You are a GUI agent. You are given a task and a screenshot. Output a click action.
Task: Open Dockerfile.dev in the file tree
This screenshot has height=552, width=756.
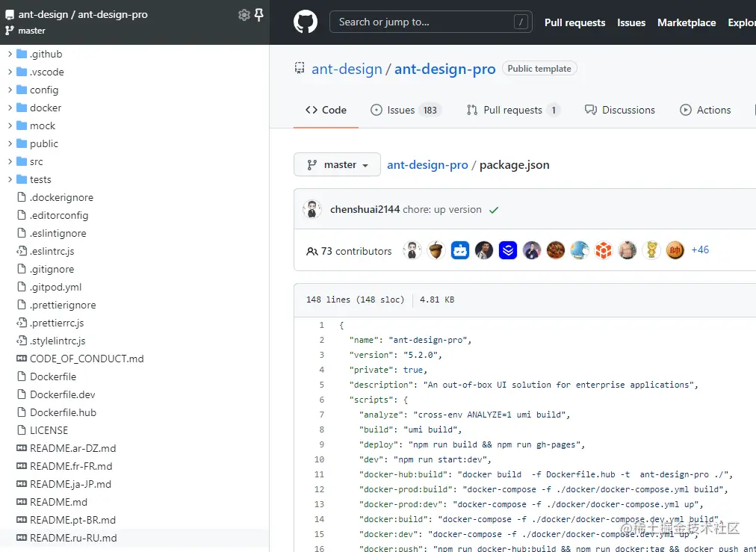point(63,394)
